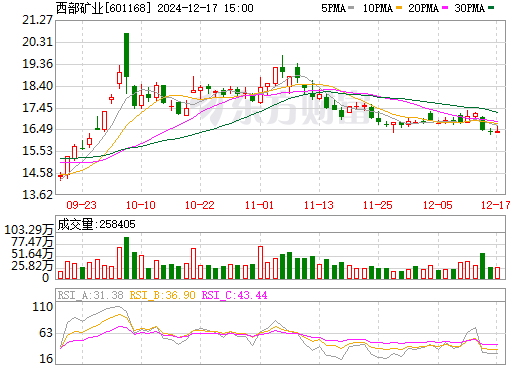Viewport: 520px width, 365px height.
Task: Click the 西部矿业[601168] stock title
Action: coord(103,8)
